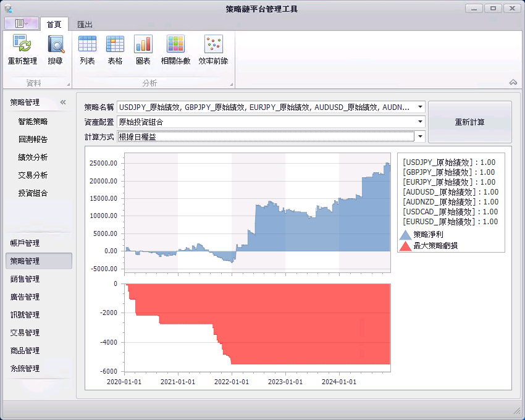This screenshot has height=420, width=525.
Task: Click the red 最大策略虧損 legend marker
Action: pos(405,246)
